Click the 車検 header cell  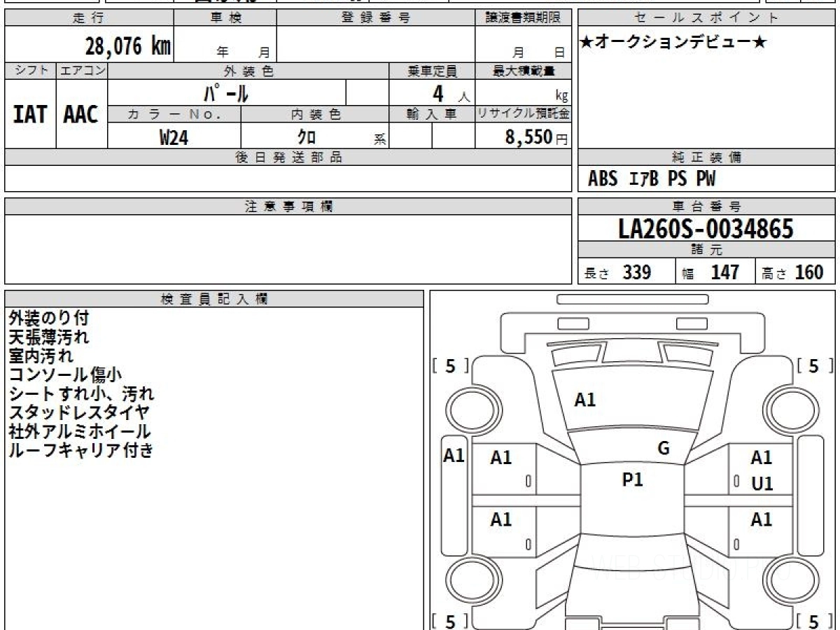tap(225, 18)
